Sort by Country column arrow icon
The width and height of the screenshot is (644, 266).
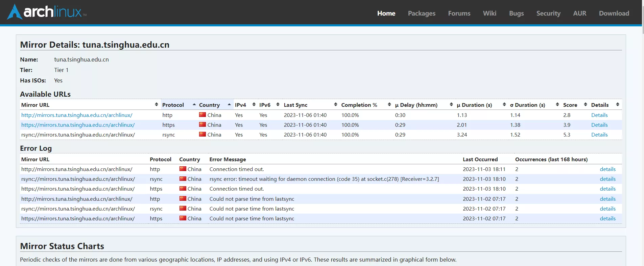tap(229, 104)
